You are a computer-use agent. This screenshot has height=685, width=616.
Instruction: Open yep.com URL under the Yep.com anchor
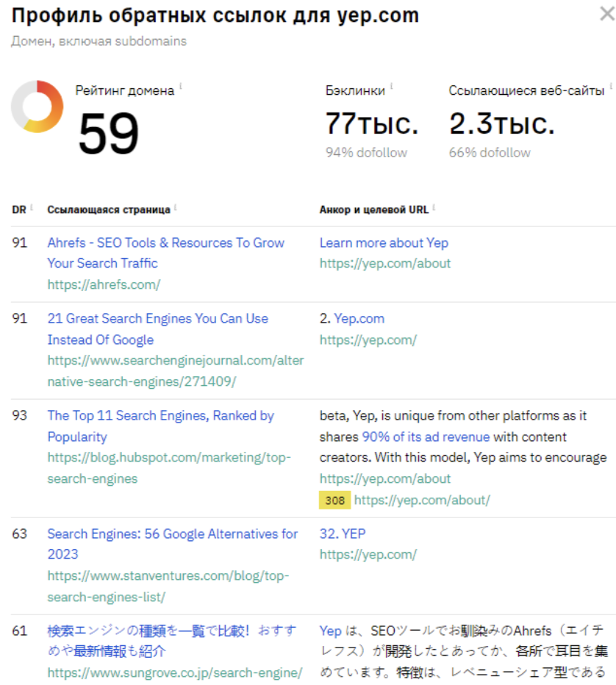368,340
